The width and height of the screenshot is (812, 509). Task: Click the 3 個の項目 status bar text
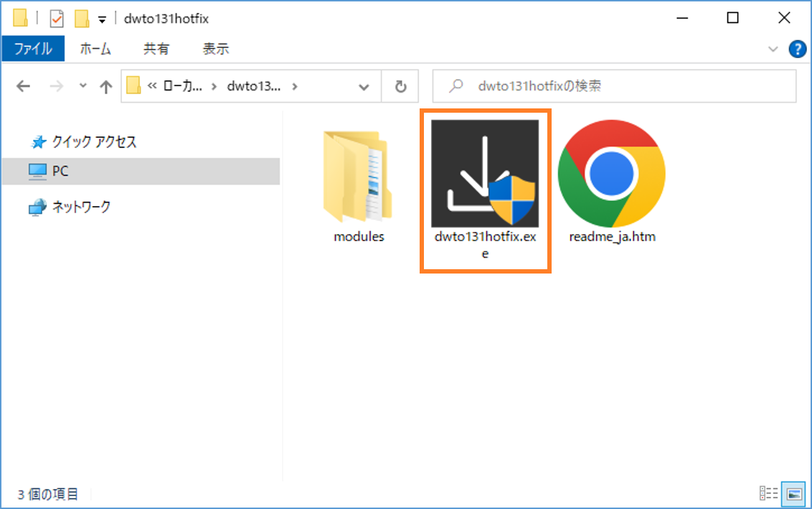click(x=47, y=495)
